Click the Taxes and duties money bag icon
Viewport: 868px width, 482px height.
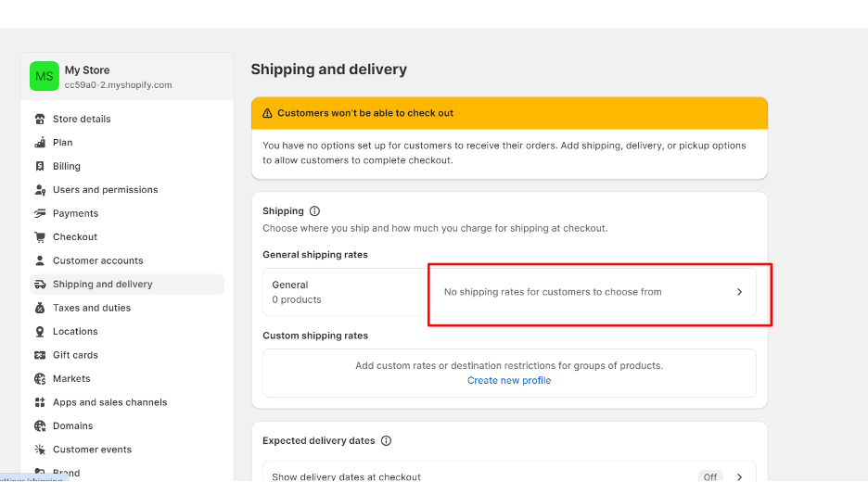(x=40, y=308)
